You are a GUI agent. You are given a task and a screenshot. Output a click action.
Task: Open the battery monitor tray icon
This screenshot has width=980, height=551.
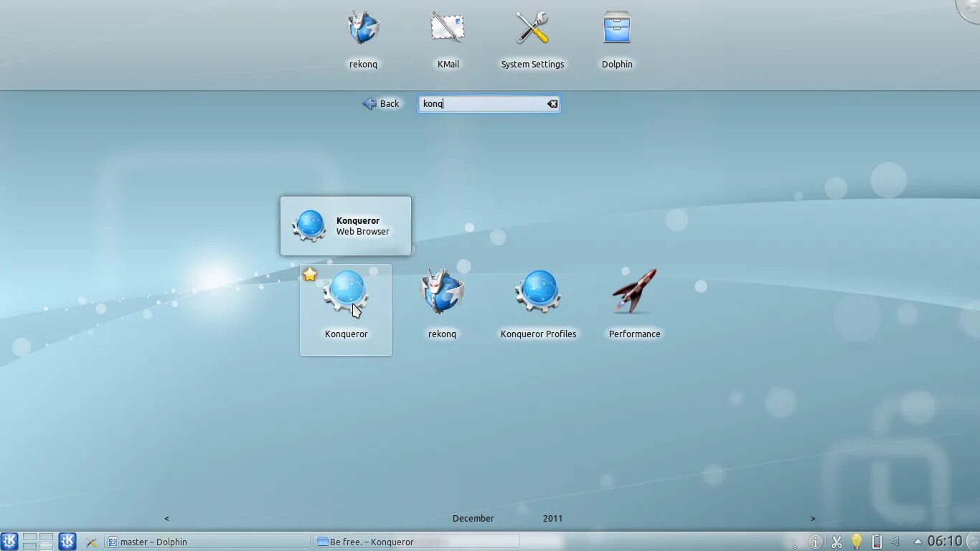click(x=876, y=542)
